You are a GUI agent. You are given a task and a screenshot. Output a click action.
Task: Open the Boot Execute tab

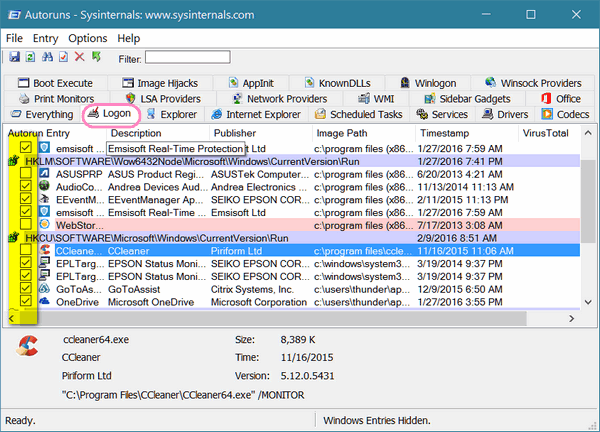[55, 83]
